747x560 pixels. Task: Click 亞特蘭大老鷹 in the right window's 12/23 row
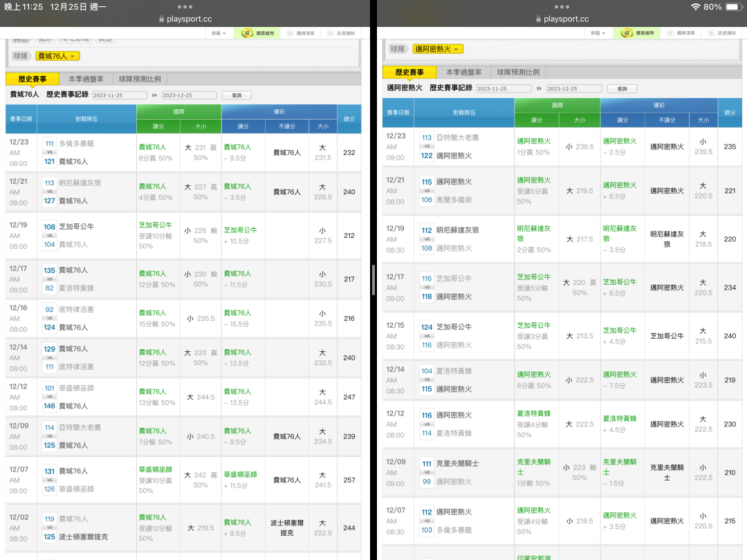pyautogui.click(x=457, y=138)
